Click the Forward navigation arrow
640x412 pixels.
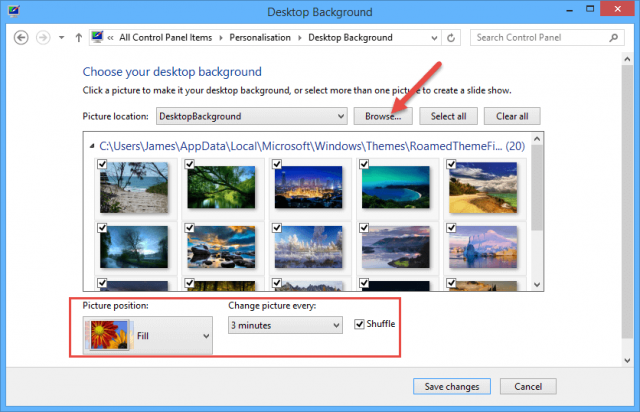43,38
